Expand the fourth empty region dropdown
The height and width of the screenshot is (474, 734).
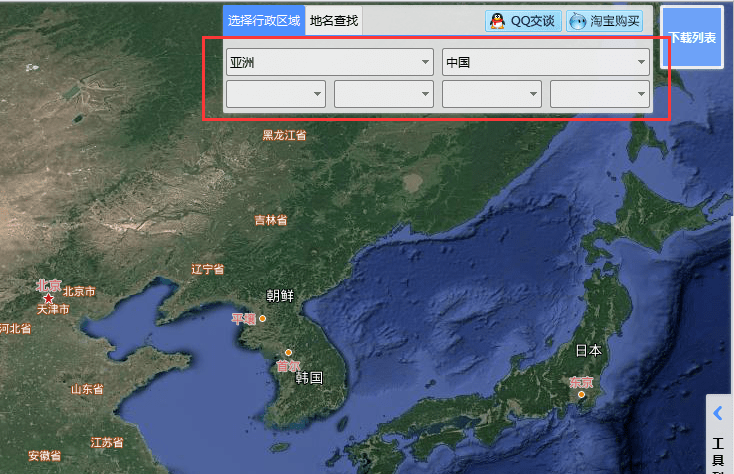(x=600, y=94)
